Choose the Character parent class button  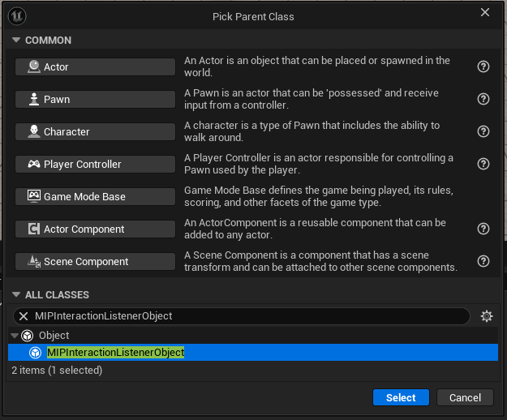[x=95, y=132]
